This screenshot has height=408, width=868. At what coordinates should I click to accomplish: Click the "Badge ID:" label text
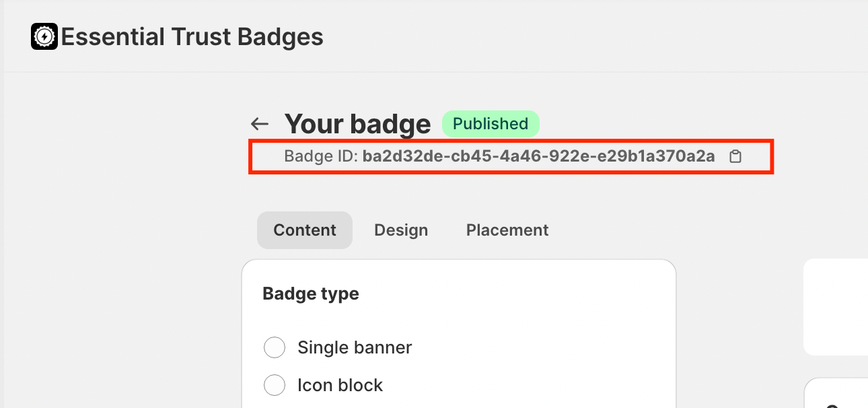tap(321, 157)
